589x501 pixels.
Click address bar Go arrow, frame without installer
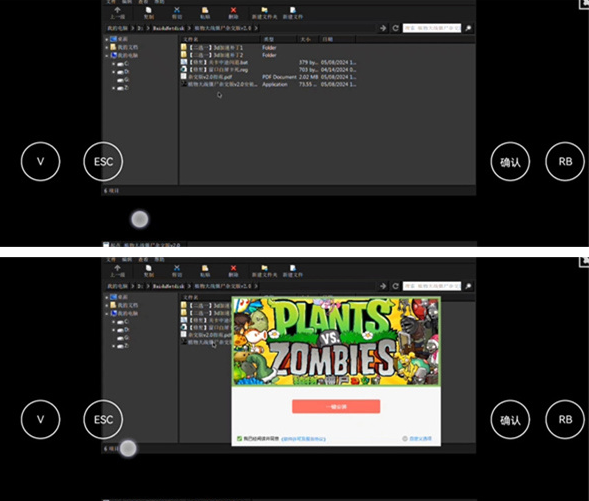tap(383, 28)
